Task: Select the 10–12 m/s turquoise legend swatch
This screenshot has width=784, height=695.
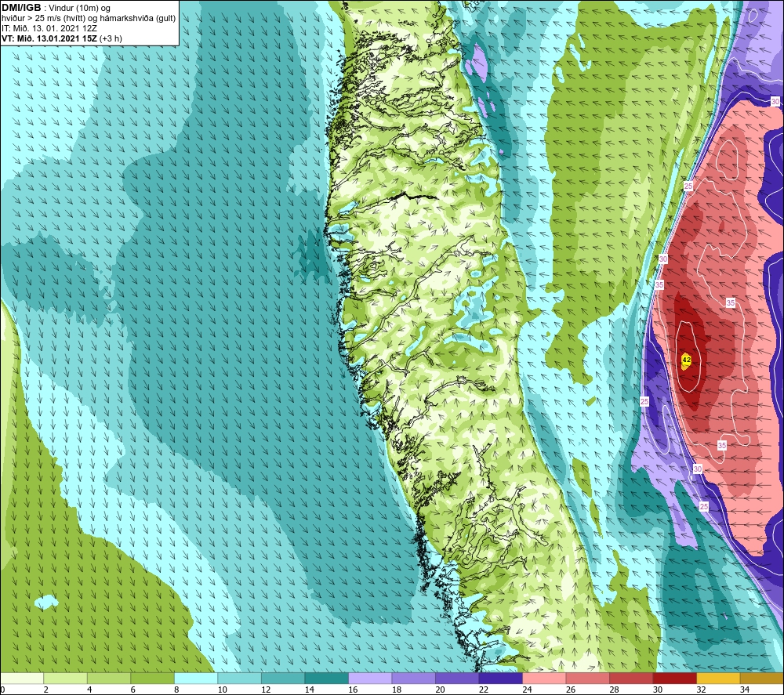Action: [x=239, y=679]
